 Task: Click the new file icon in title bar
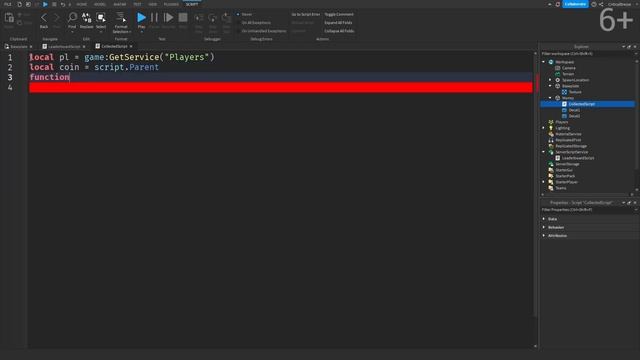19,4
